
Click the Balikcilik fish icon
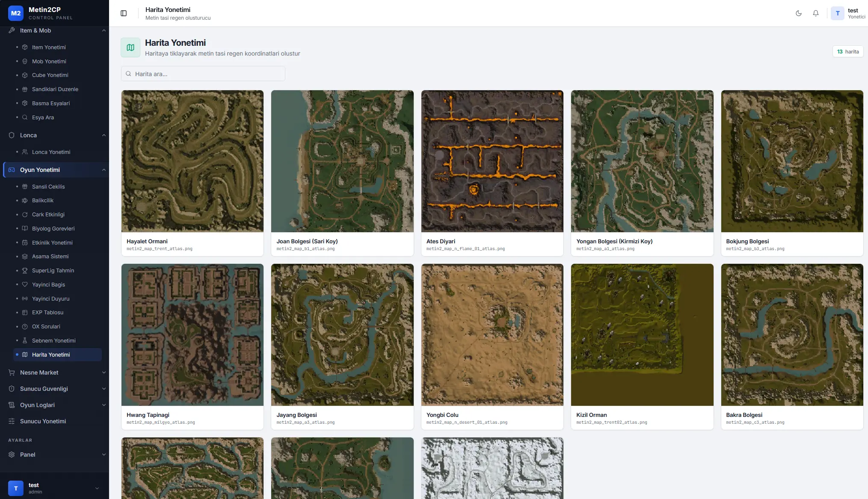(25, 200)
